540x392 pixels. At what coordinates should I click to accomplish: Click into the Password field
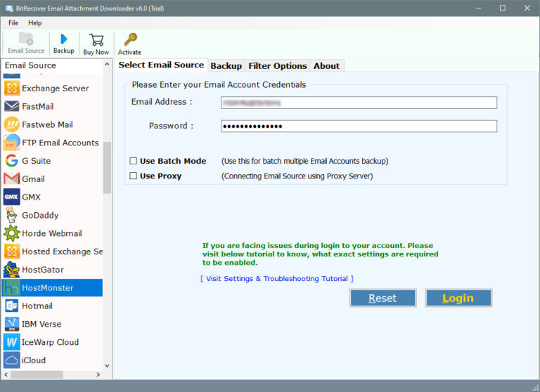(x=359, y=126)
